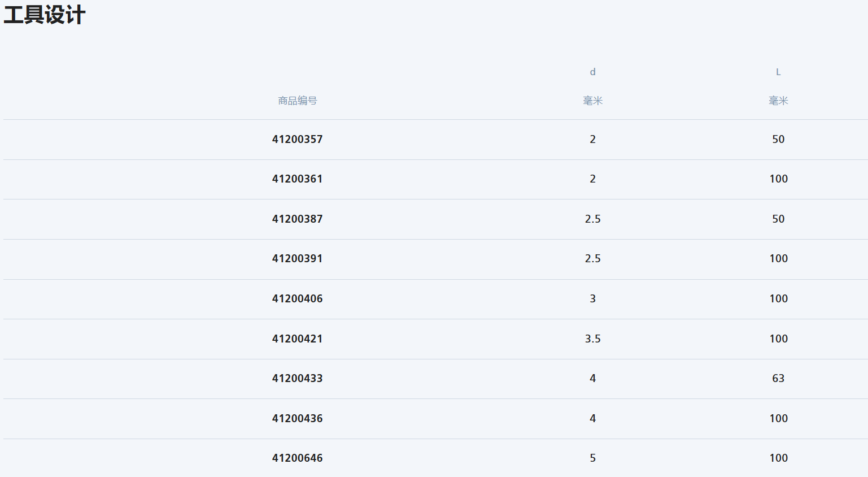
Task: Click d value 3 in row 41200406
Action: coord(592,298)
